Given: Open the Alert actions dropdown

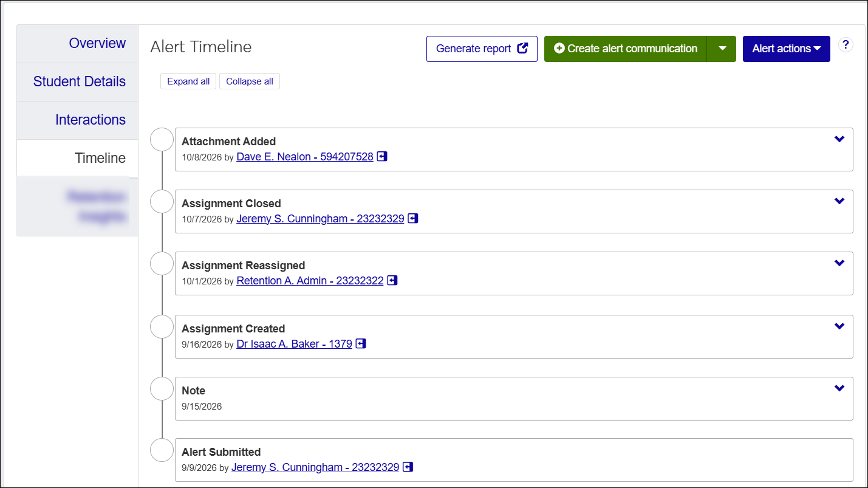Looking at the screenshot, I should pyautogui.click(x=787, y=49).
